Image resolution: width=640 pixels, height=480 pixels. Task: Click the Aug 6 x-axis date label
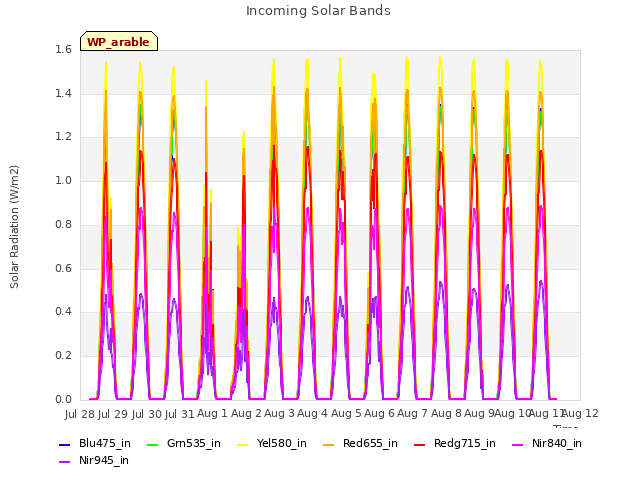pyautogui.click(x=379, y=413)
